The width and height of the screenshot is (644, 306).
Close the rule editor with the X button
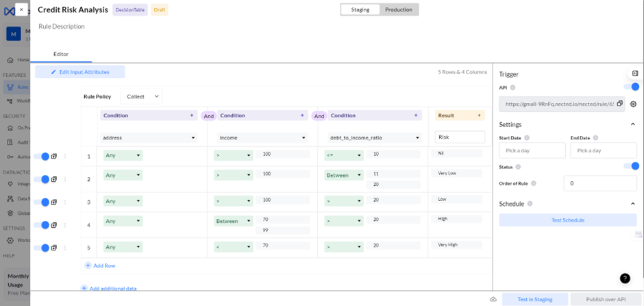(21, 10)
